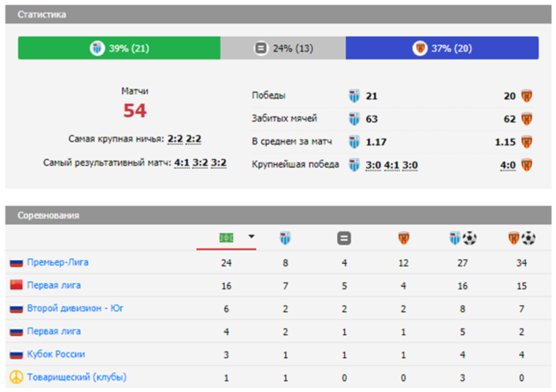
Task: Click the blue 37% (20) wins bar segment
Action: pyautogui.click(x=442, y=48)
